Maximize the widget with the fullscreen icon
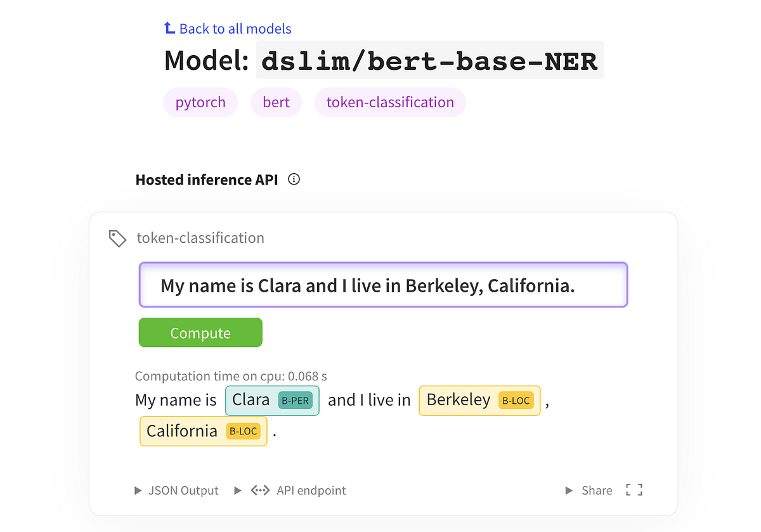Image resolution: width=761 pixels, height=532 pixels. click(634, 490)
